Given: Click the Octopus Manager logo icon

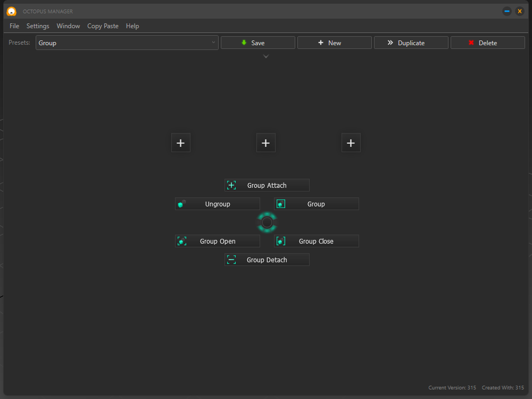Looking at the screenshot, I should pos(12,11).
